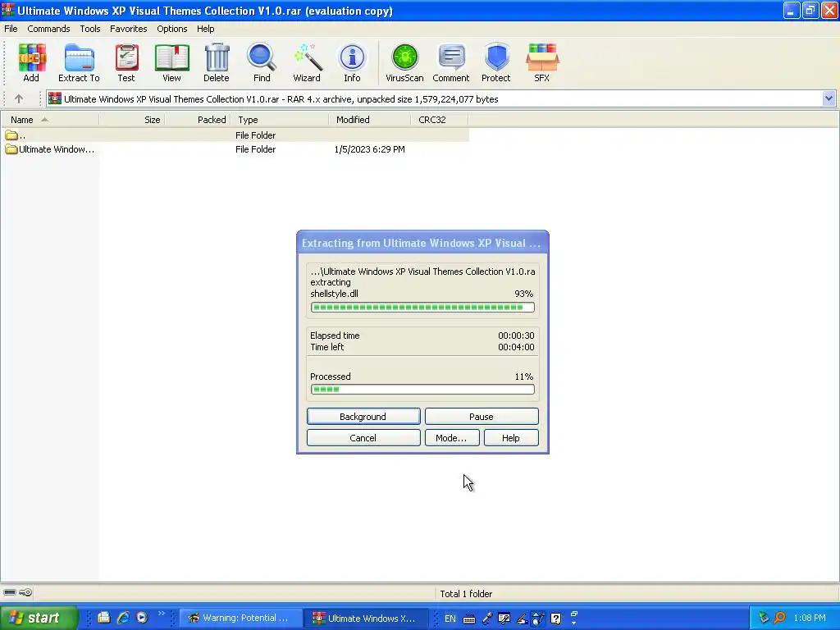The image size is (840, 630).
Task: Click the drive icon in status bar
Action: click(x=10, y=592)
